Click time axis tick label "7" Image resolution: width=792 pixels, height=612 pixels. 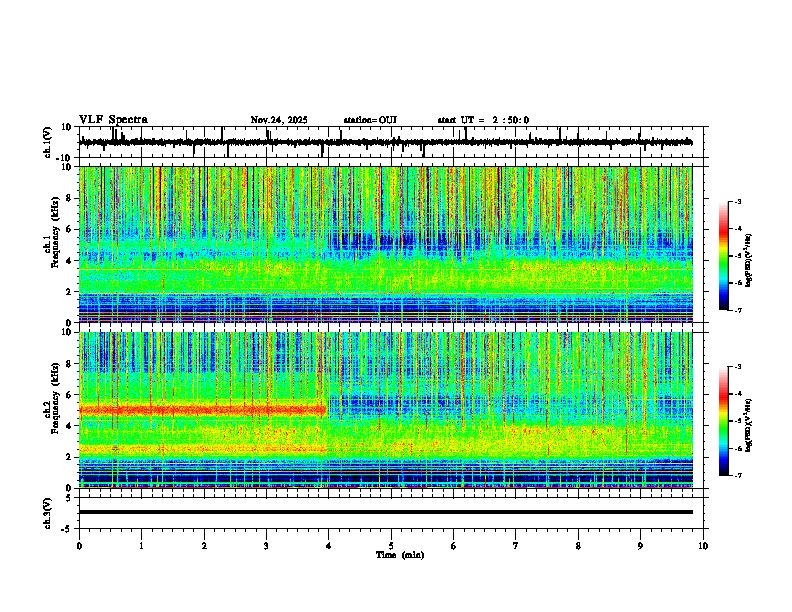coord(516,546)
